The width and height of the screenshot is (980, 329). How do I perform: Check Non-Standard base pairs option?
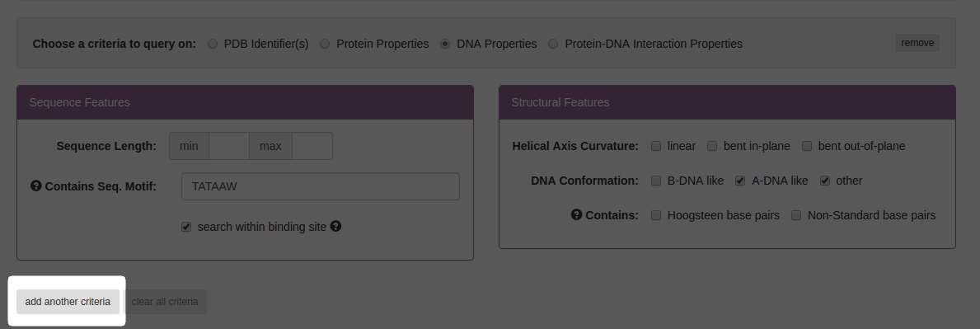[796, 215]
